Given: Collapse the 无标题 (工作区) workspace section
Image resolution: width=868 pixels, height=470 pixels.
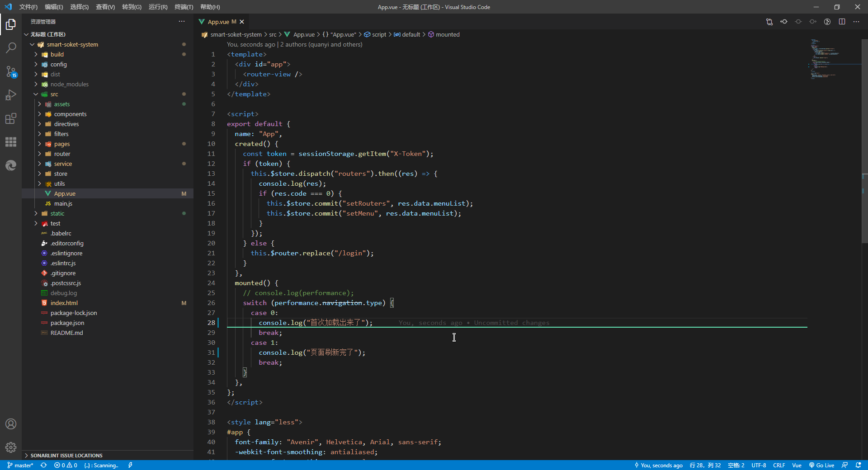Looking at the screenshot, I should pyautogui.click(x=108, y=34).
